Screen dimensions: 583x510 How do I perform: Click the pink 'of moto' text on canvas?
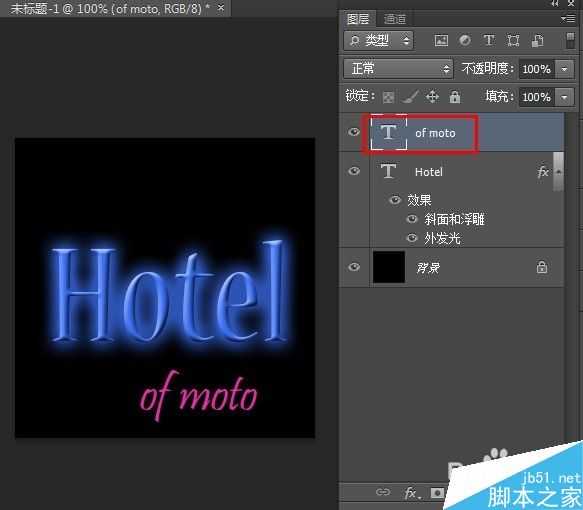point(199,396)
